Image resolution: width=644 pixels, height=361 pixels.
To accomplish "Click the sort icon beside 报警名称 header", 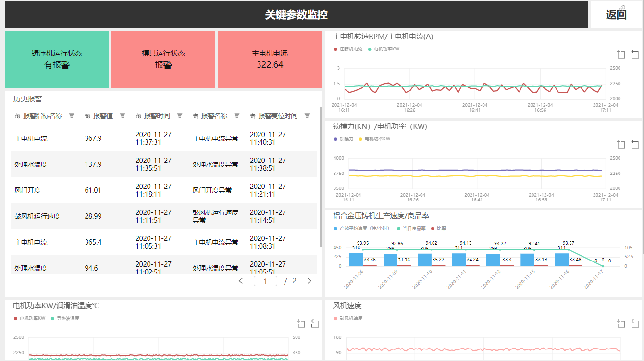I will pyautogui.click(x=196, y=116).
